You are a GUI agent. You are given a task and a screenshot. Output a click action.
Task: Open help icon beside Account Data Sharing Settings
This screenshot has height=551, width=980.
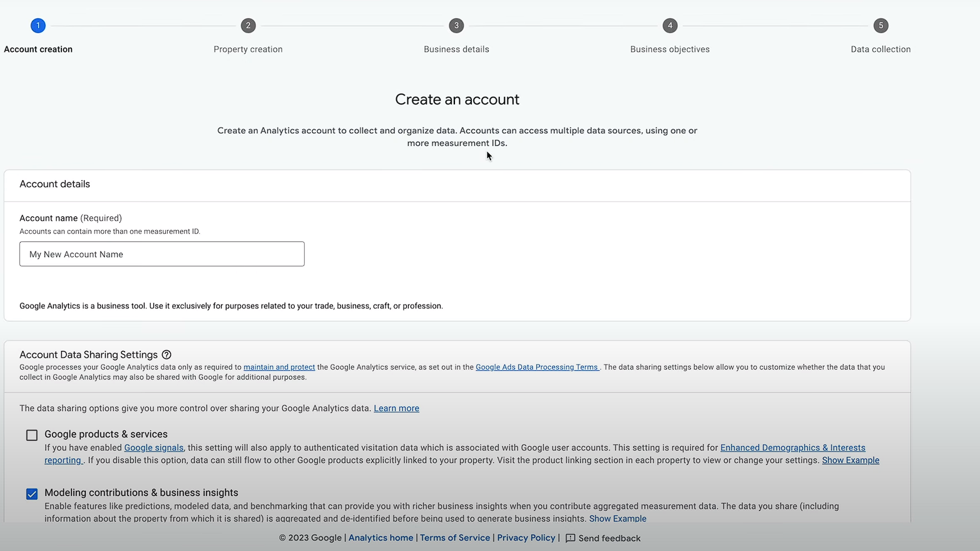coord(166,355)
